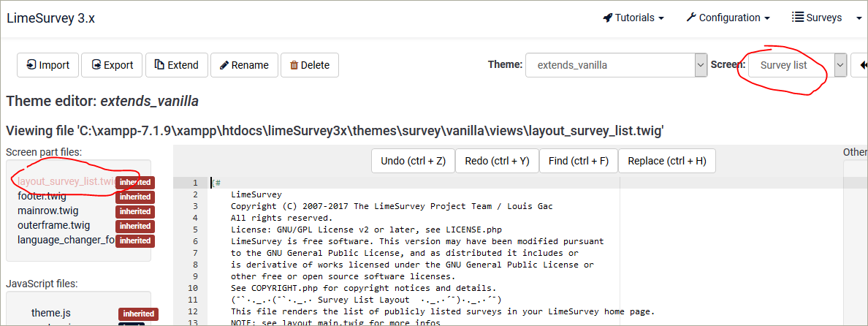Open footer.twig in the editor
This screenshot has width=868, height=326.
pyautogui.click(x=42, y=196)
